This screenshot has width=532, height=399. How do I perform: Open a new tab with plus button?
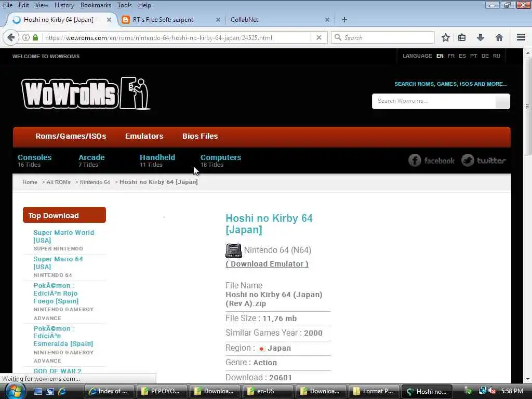344,20
